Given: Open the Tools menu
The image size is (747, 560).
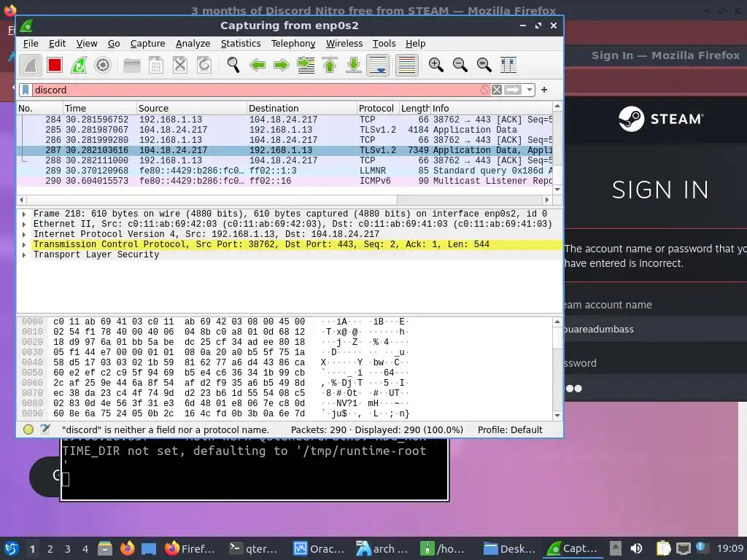Looking at the screenshot, I should (x=384, y=43).
